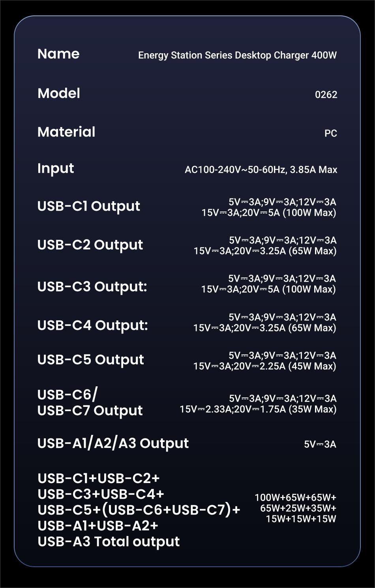The width and height of the screenshot is (375, 588).
Task: Click the AC100-240V input specification
Action: click(261, 170)
